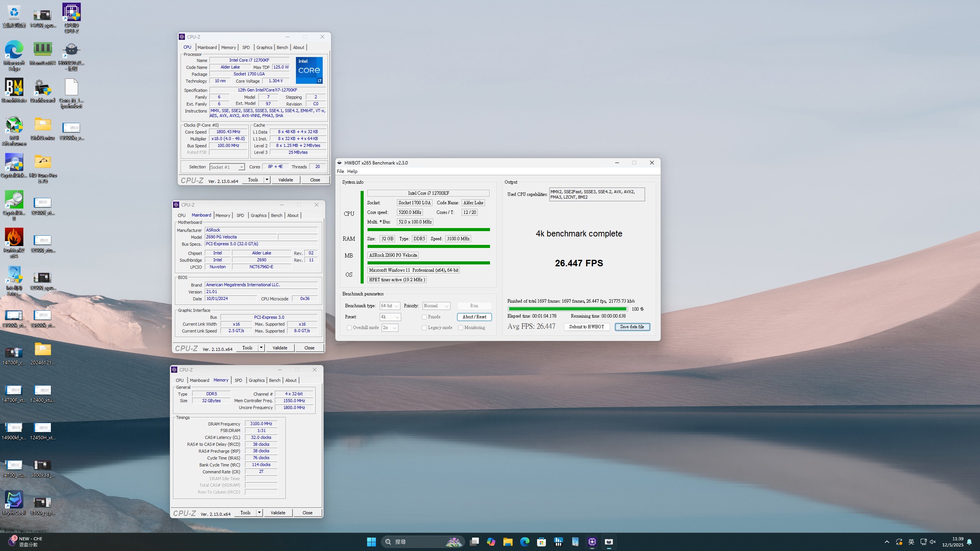Viewport: 980px width, 551px height.
Task: Switch to CPU-Z via its taskbar icon
Action: [592, 542]
